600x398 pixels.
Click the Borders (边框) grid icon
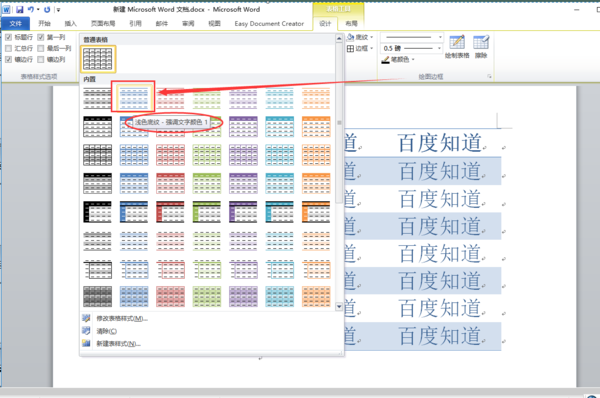point(350,48)
